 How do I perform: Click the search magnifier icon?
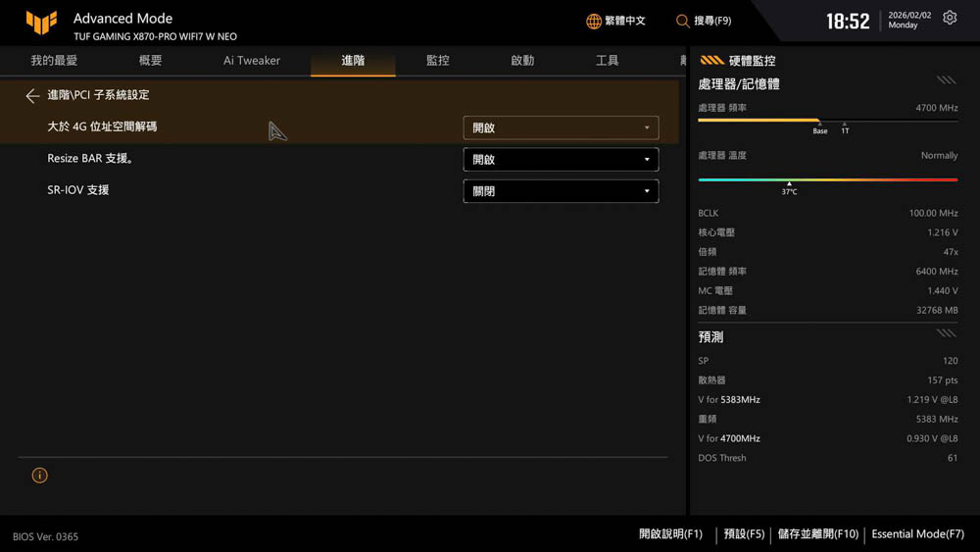pos(682,21)
